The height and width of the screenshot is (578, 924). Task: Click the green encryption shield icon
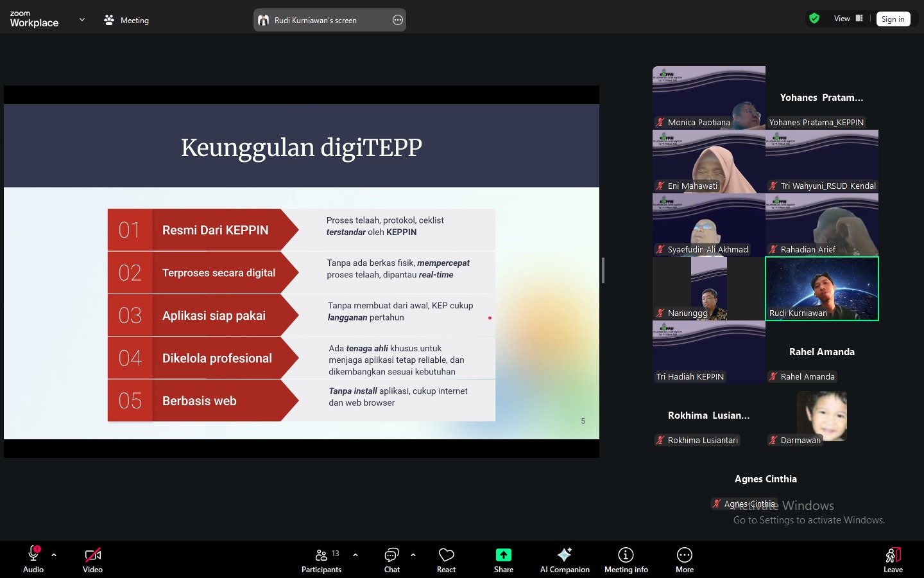814,19
